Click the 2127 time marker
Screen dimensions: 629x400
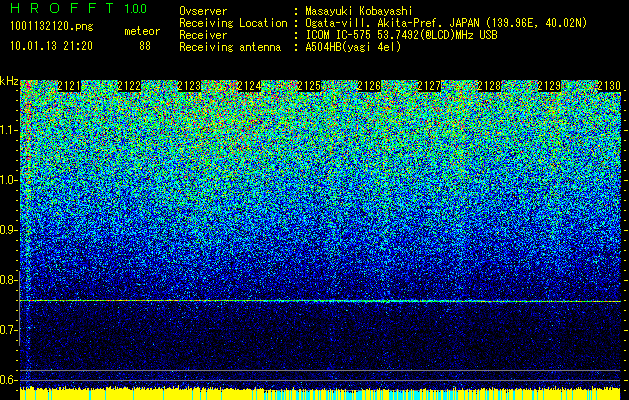click(x=429, y=86)
